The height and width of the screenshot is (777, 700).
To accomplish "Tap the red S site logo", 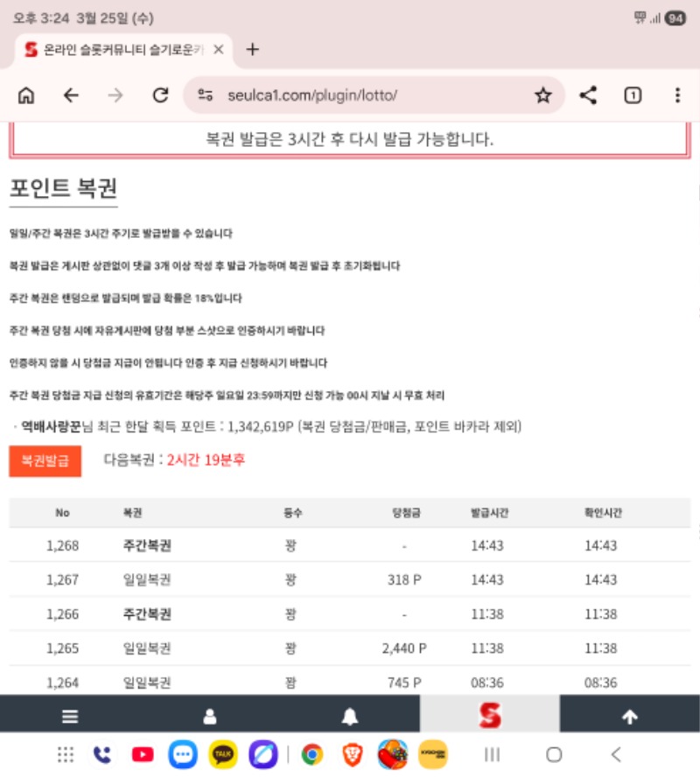I will pyautogui.click(x=490, y=717).
